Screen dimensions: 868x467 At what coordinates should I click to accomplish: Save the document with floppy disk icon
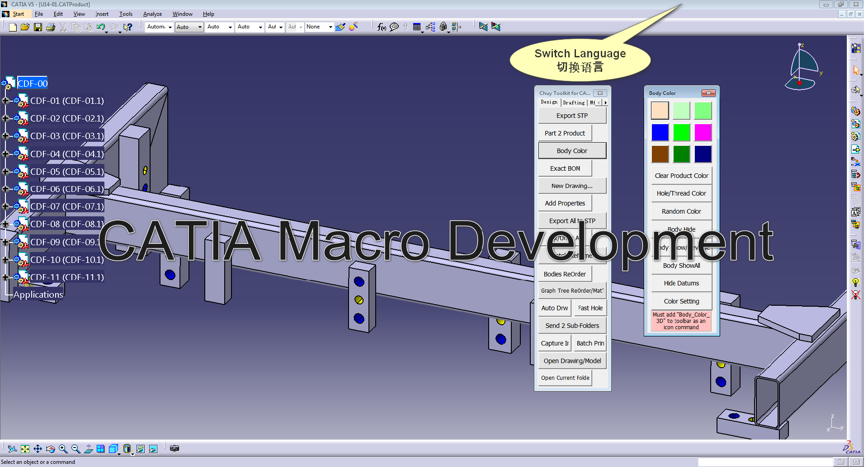(x=38, y=27)
